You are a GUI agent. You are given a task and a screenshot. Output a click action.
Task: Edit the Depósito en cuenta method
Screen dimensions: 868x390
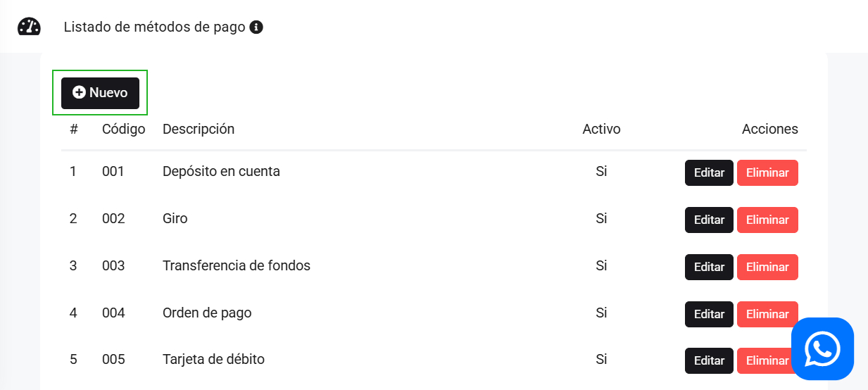pos(709,172)
